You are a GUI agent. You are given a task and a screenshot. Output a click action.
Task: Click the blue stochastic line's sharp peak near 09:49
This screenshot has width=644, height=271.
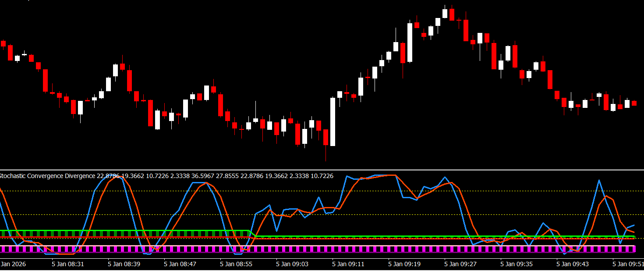pyautogui.click(x=598, y=180)
